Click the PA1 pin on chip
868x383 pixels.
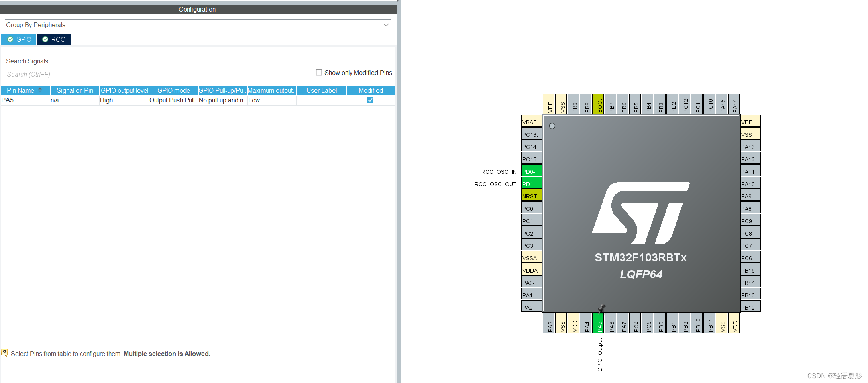point(532,295)
